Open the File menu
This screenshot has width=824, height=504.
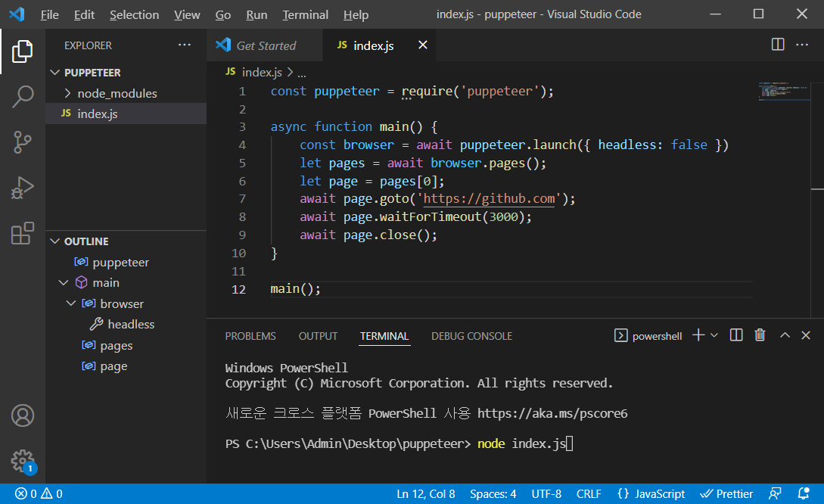click(49, 14)
